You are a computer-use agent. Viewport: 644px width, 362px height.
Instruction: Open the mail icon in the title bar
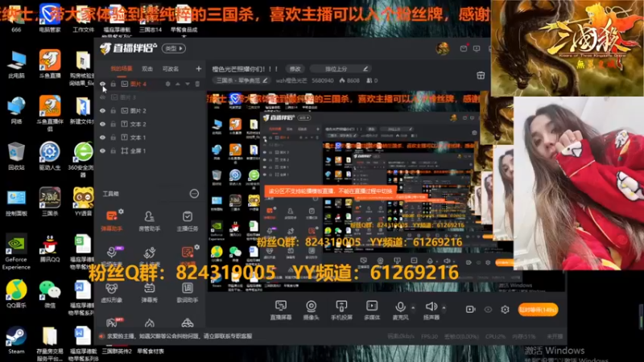click(x=464, y=48)
